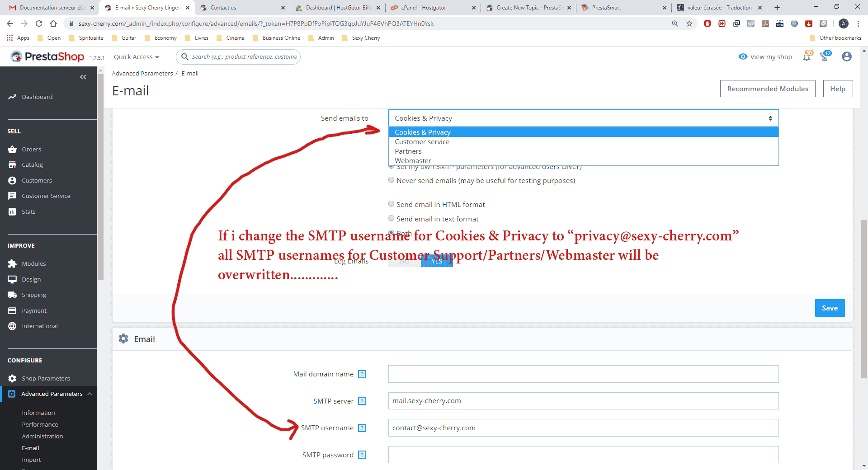Open employee profile avatar icon
868x470 pixels.
[x=847, y=56]
